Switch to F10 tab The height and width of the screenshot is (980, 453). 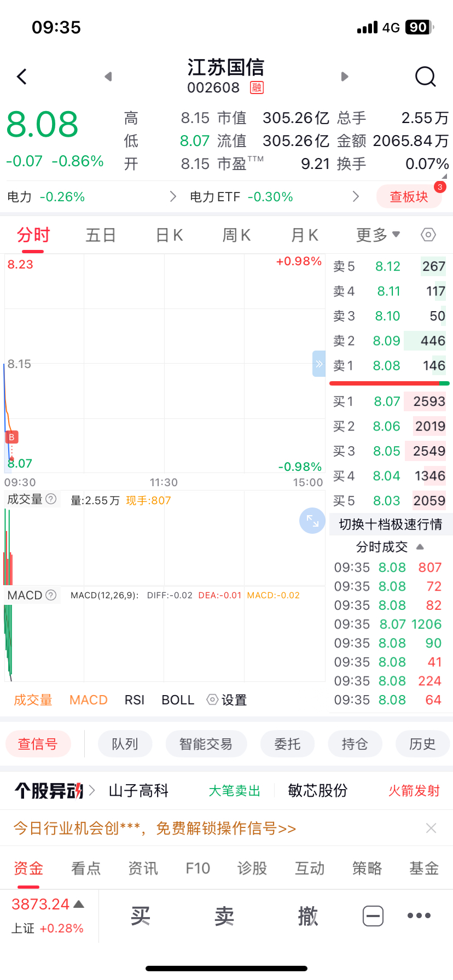pos(198,868)
